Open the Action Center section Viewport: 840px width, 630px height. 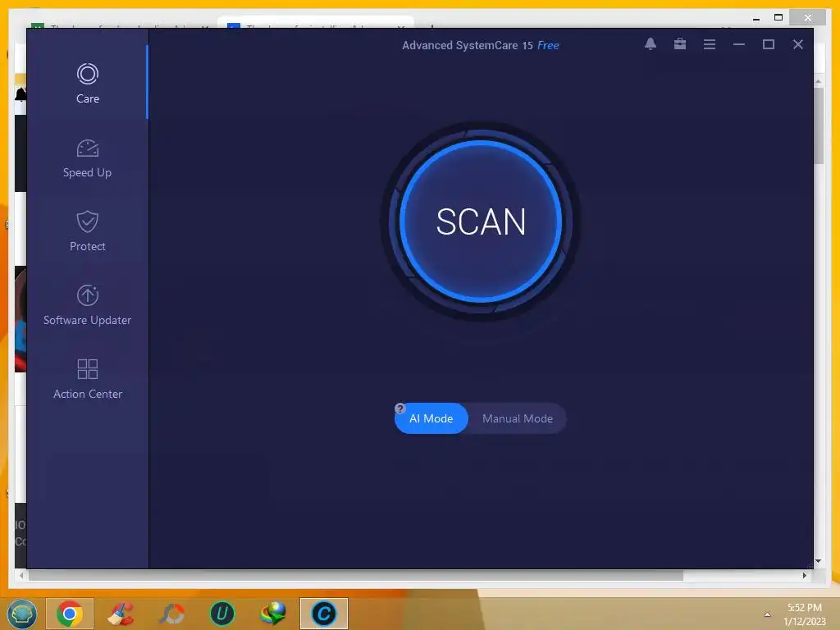pos(87,379)
